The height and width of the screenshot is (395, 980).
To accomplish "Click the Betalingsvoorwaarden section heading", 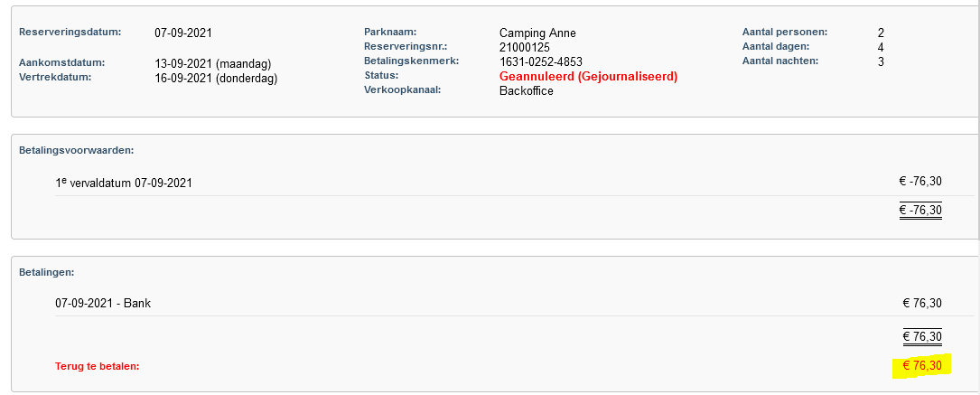I will pyautogui.click(x=77, y=151).
